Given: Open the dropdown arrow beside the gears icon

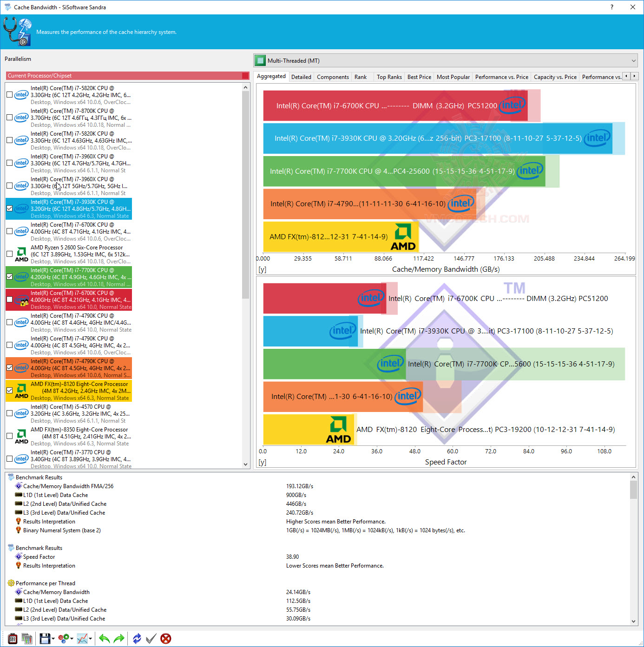Looking at the screenshot, I should tap(72, 639).
